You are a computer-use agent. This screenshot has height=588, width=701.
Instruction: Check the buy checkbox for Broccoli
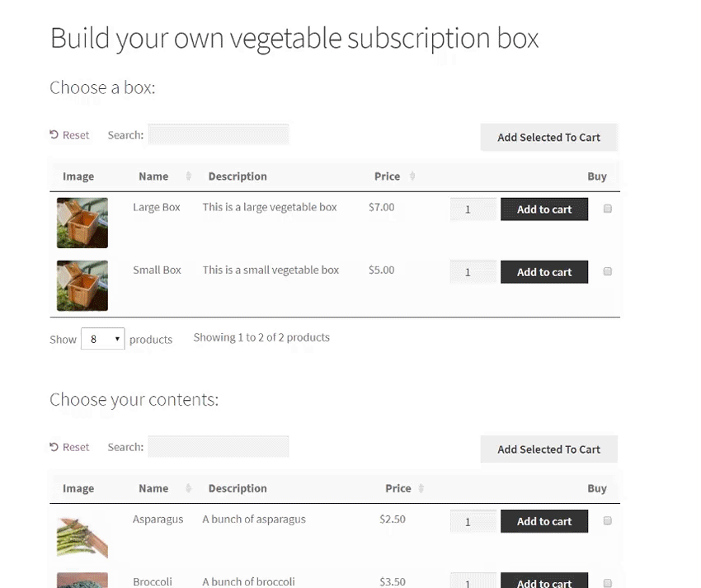[x=607, y=583]
